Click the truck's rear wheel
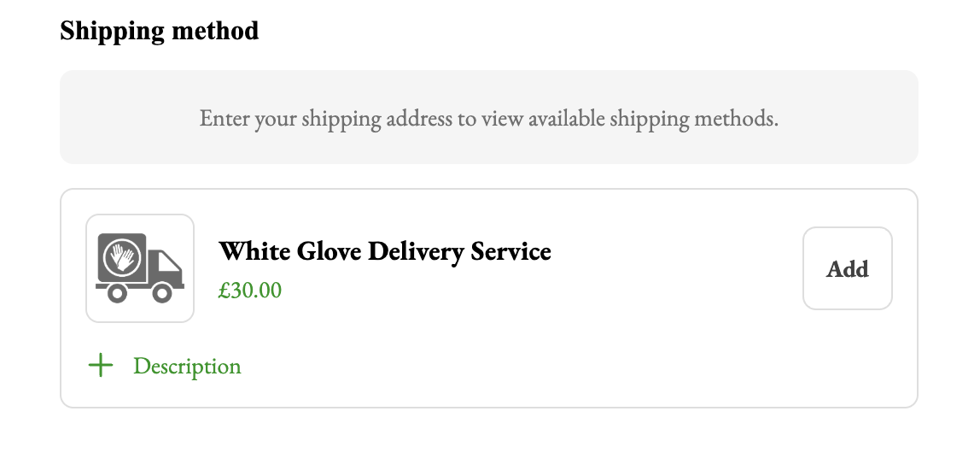The width and height of the screenshot is (980, 470). (117, 293)
